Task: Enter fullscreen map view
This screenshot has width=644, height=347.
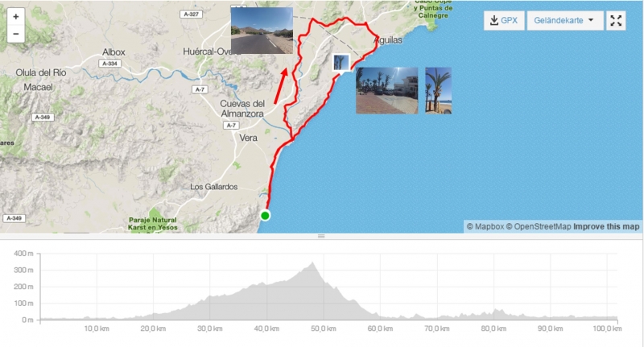Action: pos(616,21)
